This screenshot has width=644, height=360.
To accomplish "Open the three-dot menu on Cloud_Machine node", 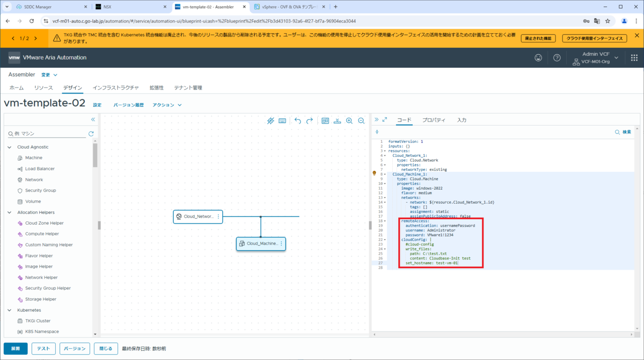I will coord(281,243).
